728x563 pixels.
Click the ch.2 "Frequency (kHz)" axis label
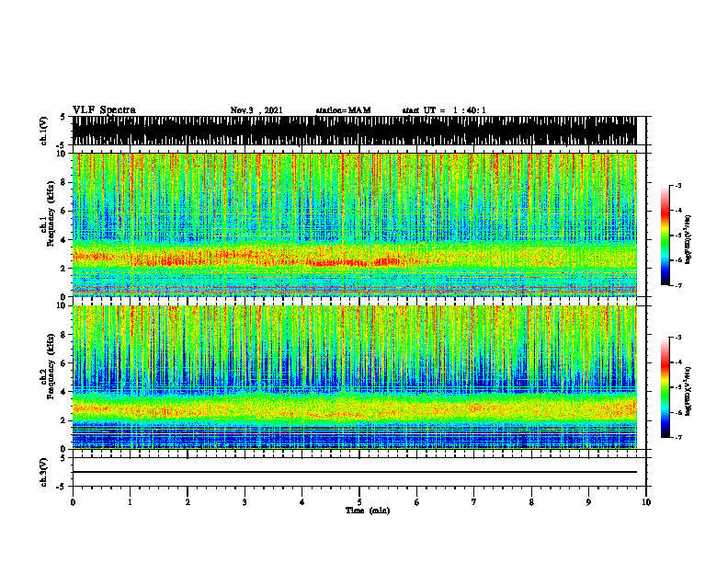pyautogui.click(x=51, y=366)
